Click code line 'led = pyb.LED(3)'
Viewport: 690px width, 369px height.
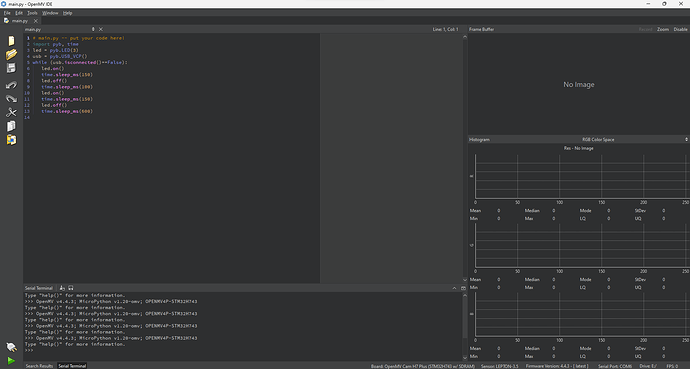55,50
